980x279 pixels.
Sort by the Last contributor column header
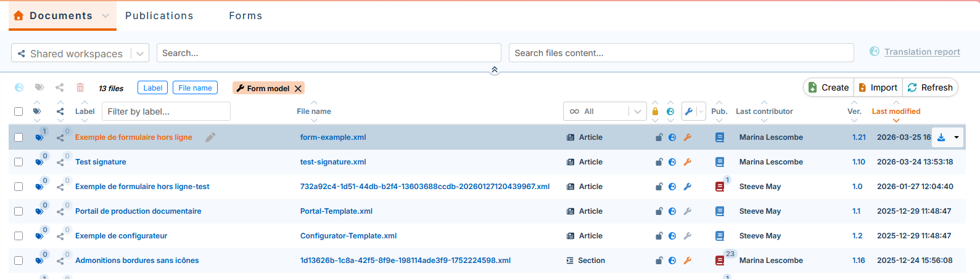click(x=764, y=111)
